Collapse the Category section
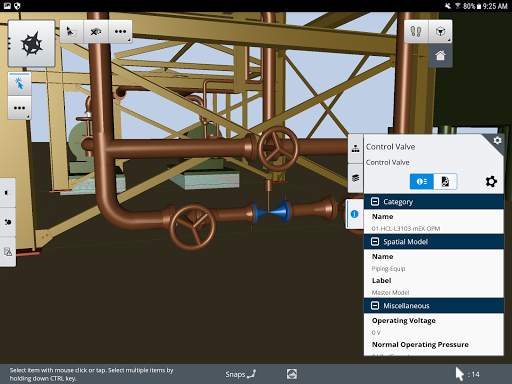This screenshot has width=512, height=384. [375, 202]
